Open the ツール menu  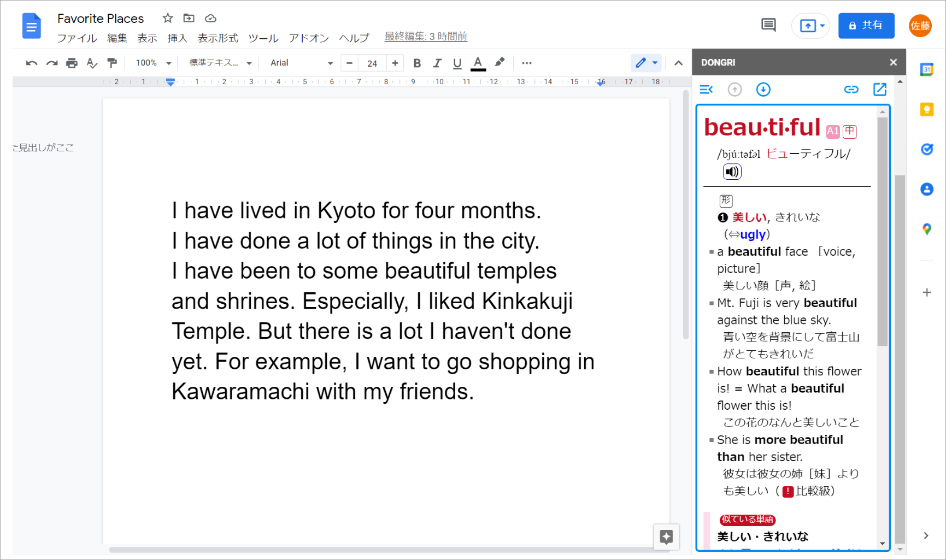263,38
